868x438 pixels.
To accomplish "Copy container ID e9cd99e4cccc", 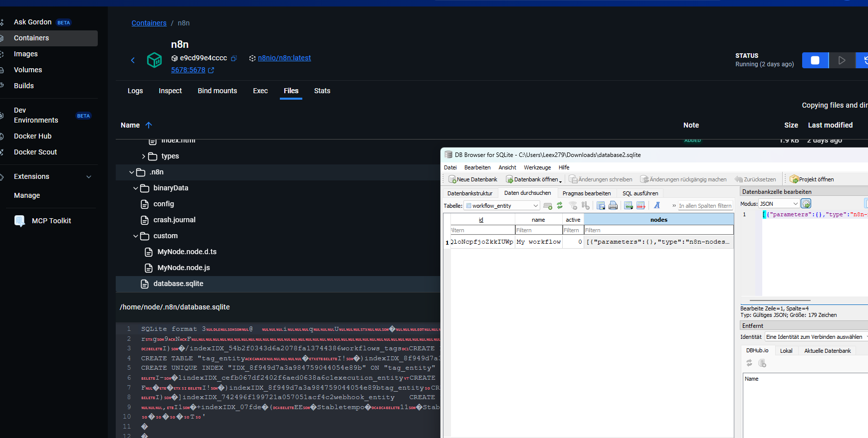I will pyautogui.click(x=234, y=58).
